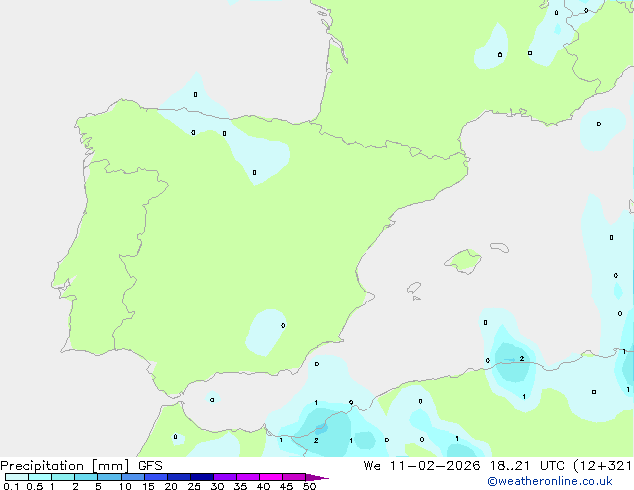This screenshot has width=634, height=490.
Task: Click the 25–30 mm dark navy swatch
Action: (202, 477)
